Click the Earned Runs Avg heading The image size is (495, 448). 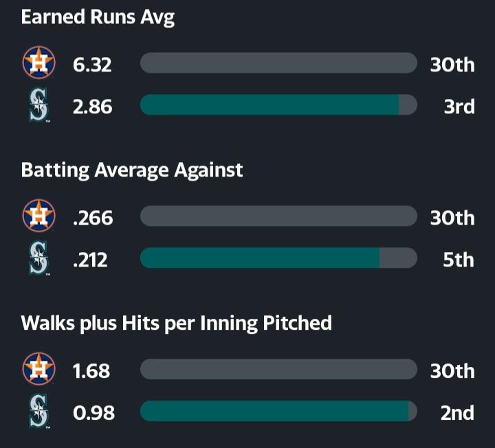pos(98,17)
